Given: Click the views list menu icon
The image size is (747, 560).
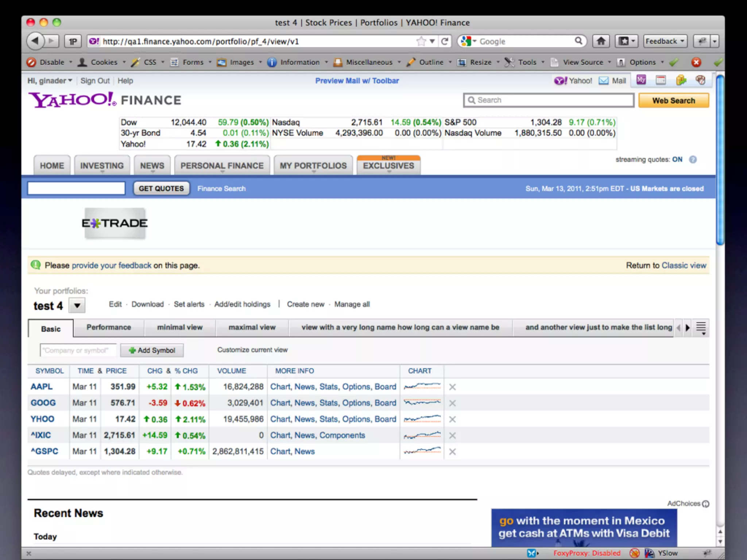Looking at the screenshot, I should click(701, 328).
